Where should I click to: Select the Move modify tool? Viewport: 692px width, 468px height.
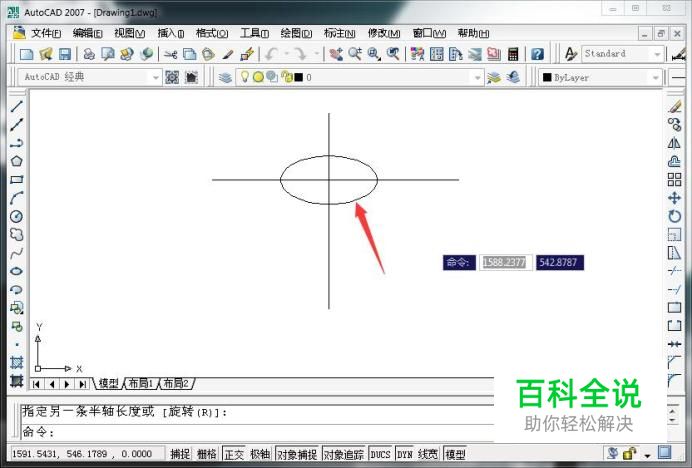(674, 198)
